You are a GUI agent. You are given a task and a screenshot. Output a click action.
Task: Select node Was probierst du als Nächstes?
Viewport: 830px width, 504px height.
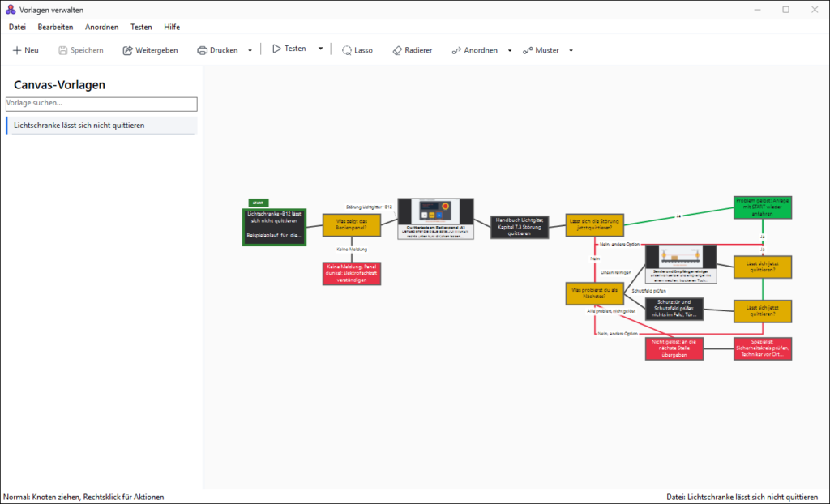[594, 293]
